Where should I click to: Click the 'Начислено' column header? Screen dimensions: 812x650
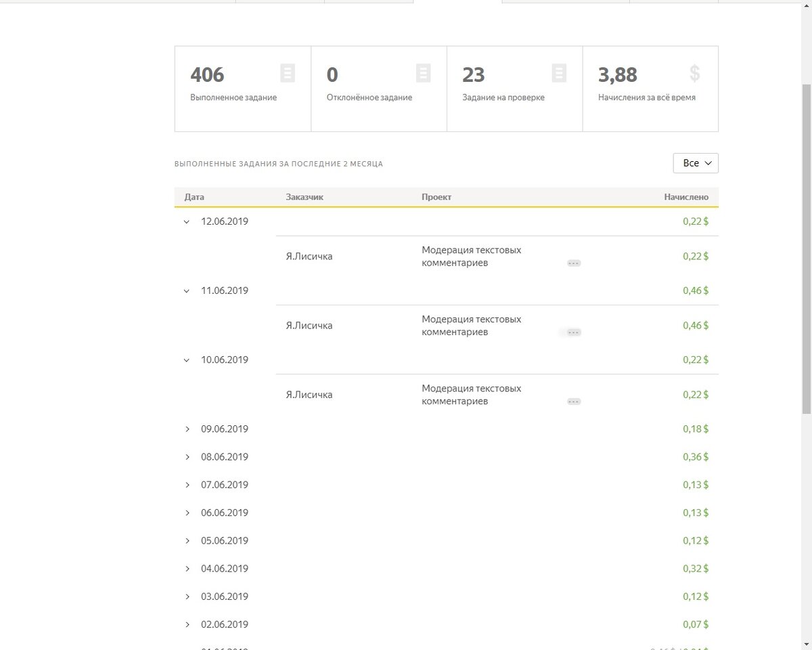pos(686,197)
